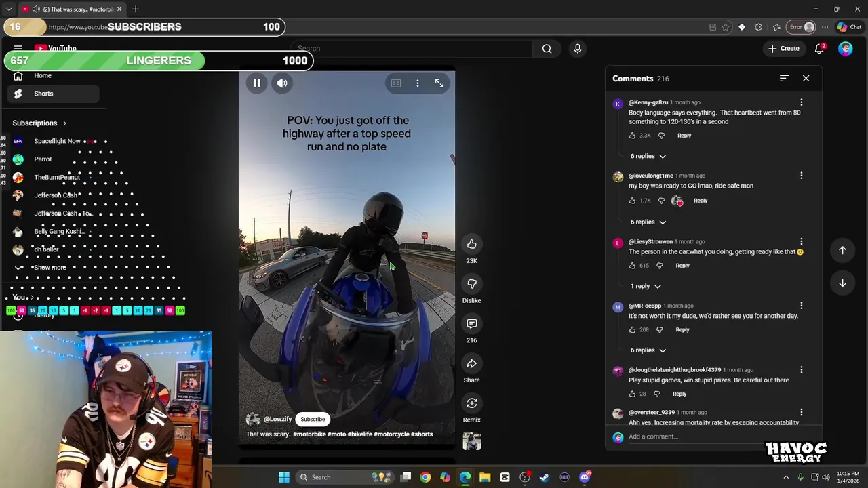Run search with the magnifier button
Screen dimensions: 868x488
pyautogui.click(x=547, y=49)
